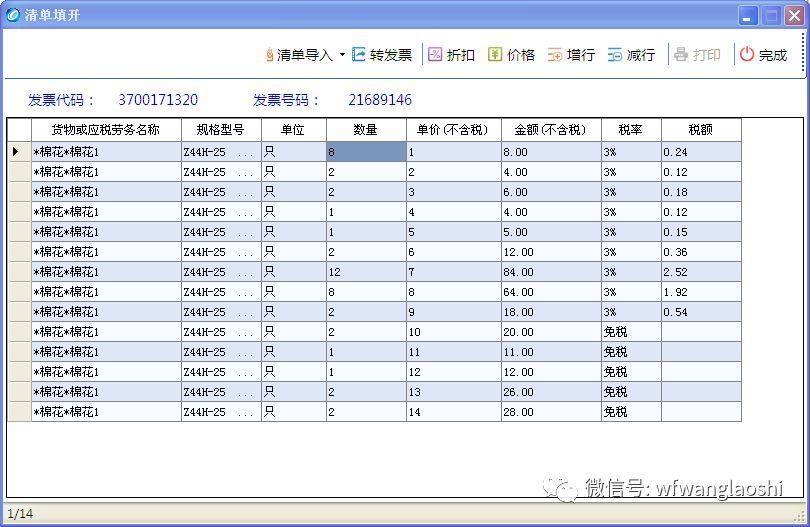Click the 免税 cell in the 20.00 row
This screenshot has height=527, width=810.
click(x=631, y=332)
